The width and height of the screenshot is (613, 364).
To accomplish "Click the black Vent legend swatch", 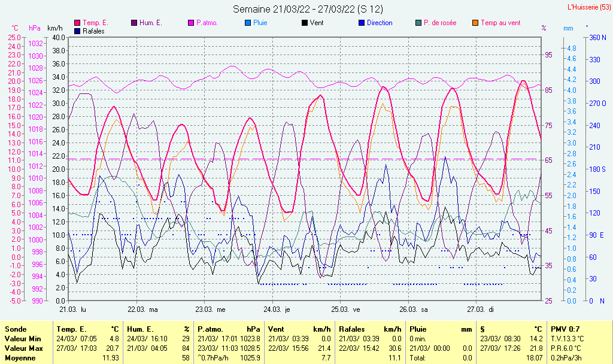I will (305, 23).
